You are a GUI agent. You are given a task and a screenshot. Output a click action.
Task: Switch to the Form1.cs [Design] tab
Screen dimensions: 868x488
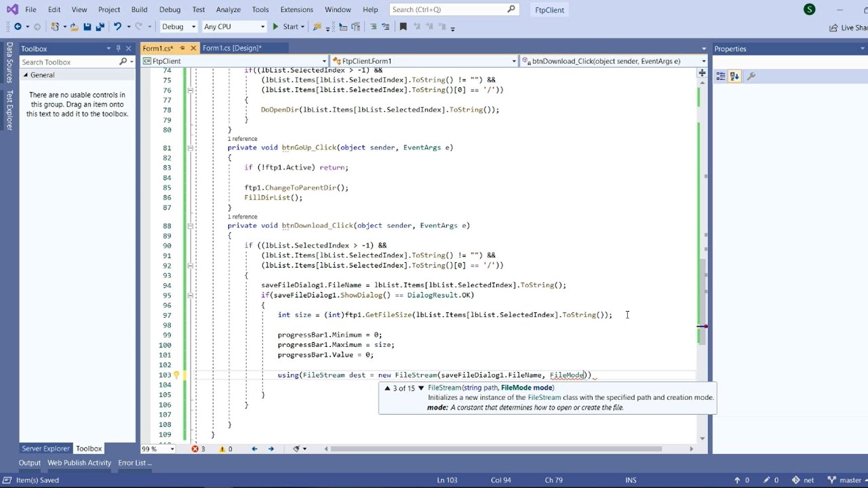click(232, 48)
